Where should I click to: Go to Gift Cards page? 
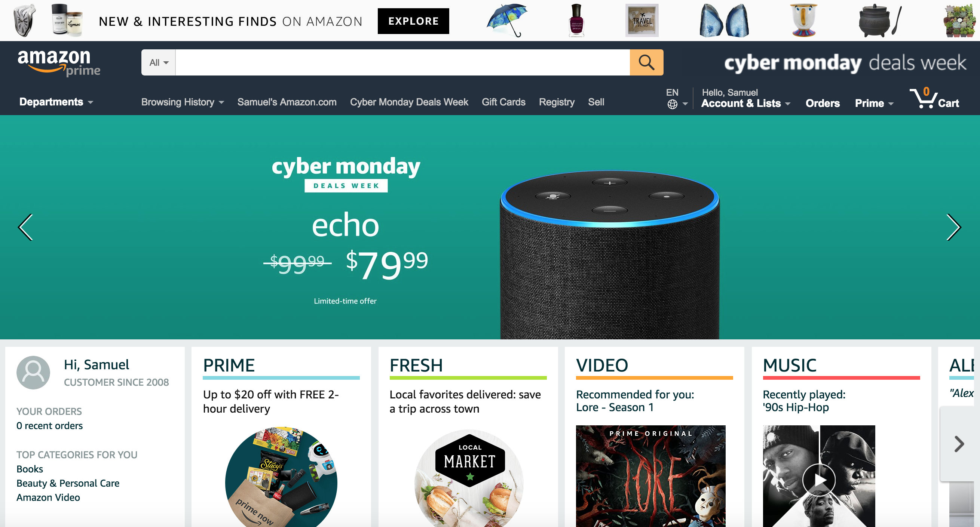(x=503, y=102)
